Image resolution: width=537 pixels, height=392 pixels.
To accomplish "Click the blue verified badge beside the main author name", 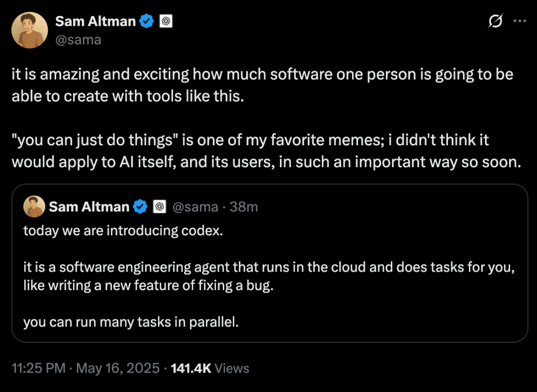I will tap(146, 21).
